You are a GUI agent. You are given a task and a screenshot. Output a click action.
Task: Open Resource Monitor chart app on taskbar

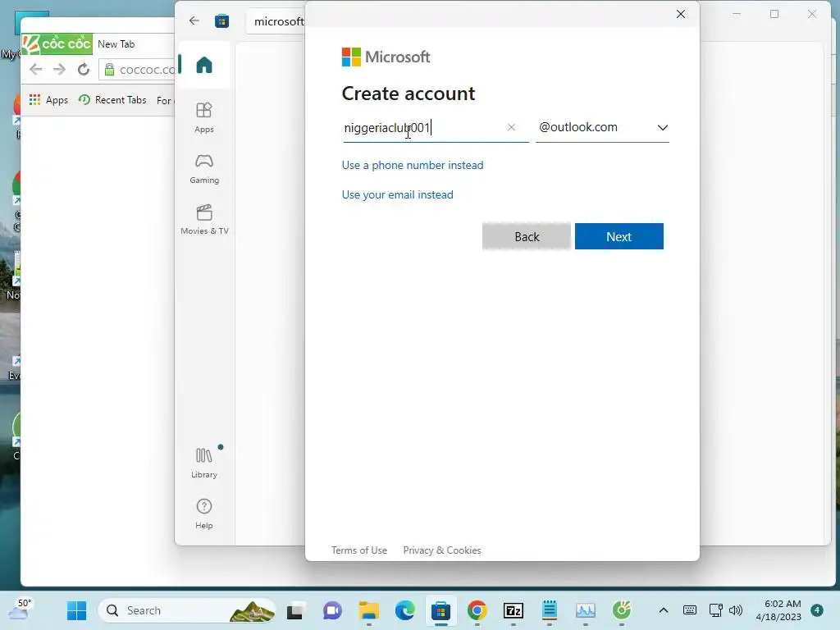(586, 610)
